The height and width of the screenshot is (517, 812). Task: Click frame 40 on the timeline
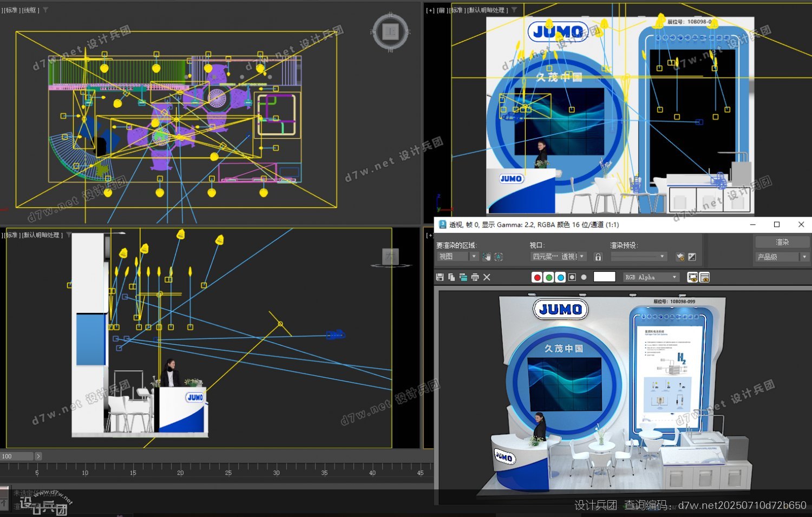[372, 473]
